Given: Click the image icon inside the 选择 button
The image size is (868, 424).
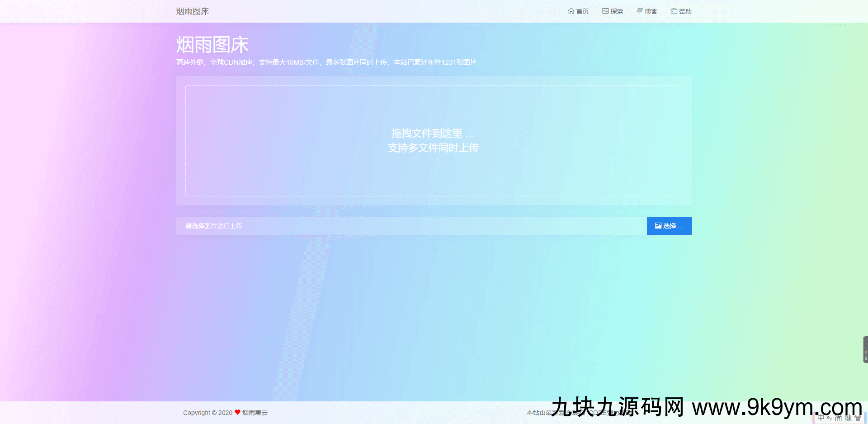Looking at the screenshot, I should coord(658,226).
